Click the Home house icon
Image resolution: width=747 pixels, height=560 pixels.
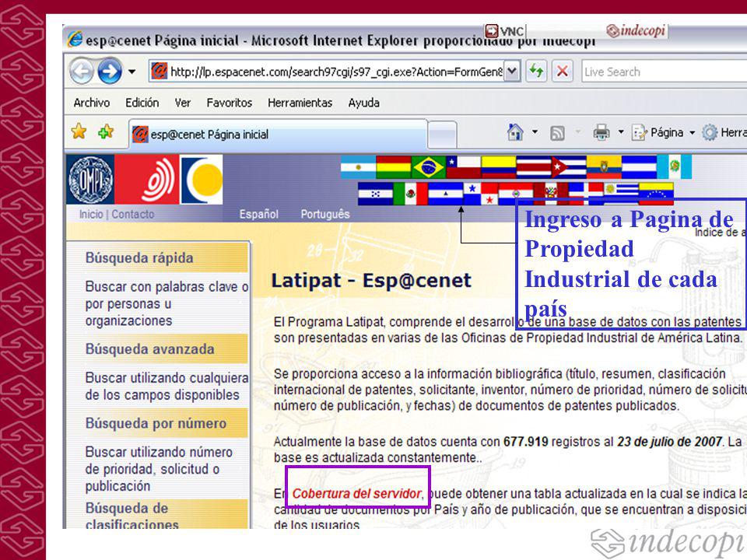coord(515,132)
